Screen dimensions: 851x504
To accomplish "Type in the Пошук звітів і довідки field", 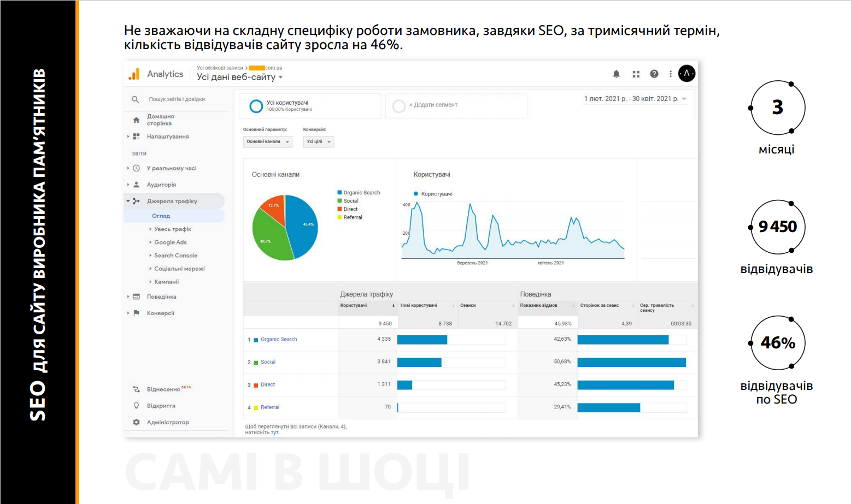I will click(x=177, y=99).
